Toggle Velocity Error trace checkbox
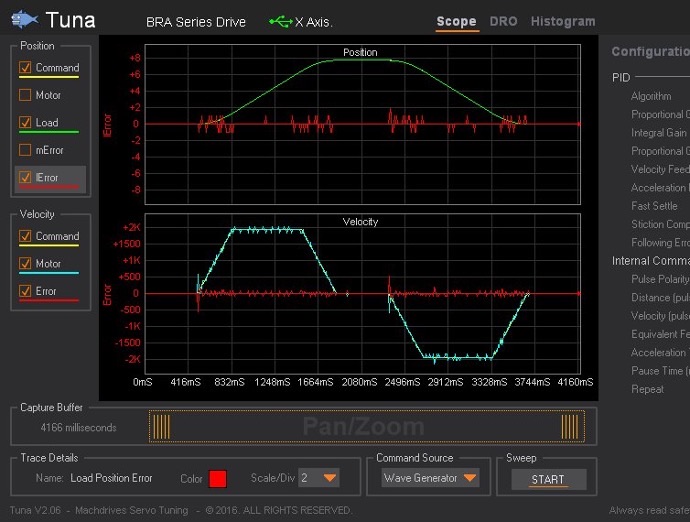Viewport: 690px width, 522px height. click(25, 291)
